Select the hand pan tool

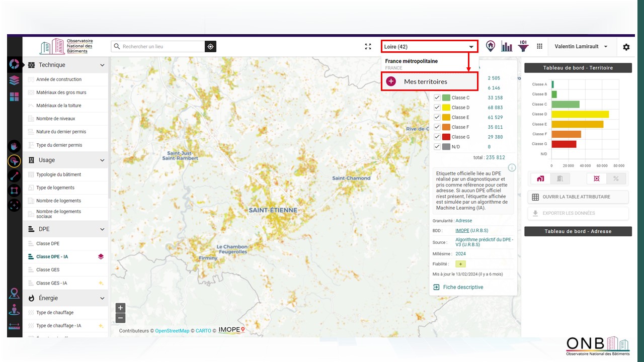[x=14, y=146]
